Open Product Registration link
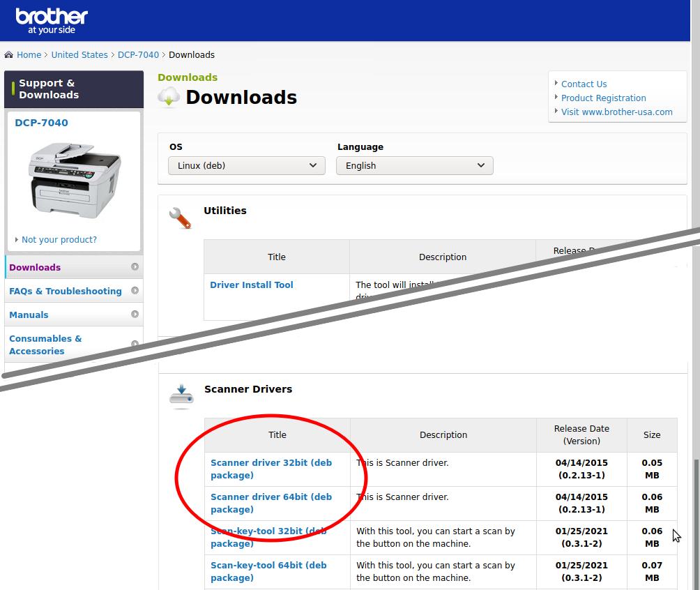This screenshot has height=590, width=700. pyautogui.click(x=603, y=98)
